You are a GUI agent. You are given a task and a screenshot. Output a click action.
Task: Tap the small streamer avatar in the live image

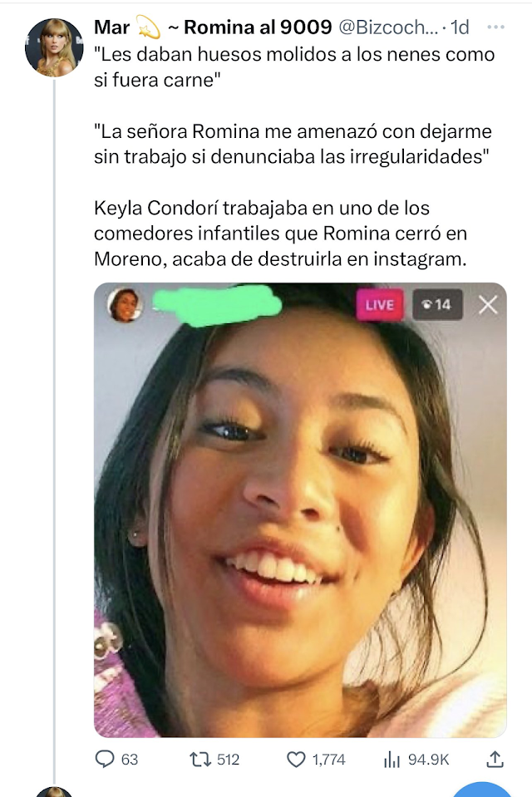125,305
